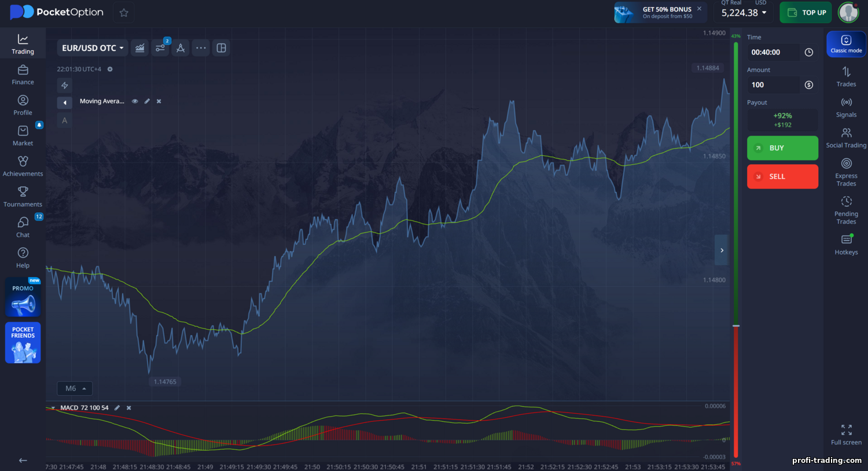Open the indicators icon with badge
The width and height of the screenshot is (868, 471).
coord(160,48)
